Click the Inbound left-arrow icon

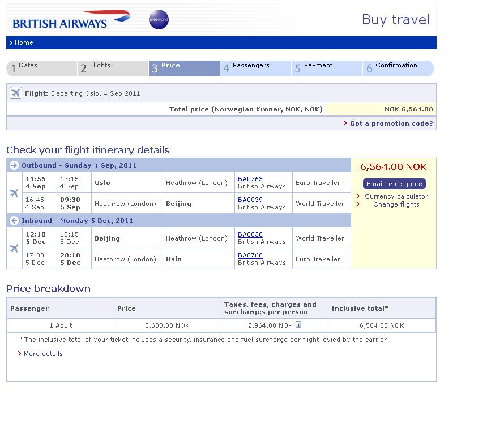click(14, 221)
